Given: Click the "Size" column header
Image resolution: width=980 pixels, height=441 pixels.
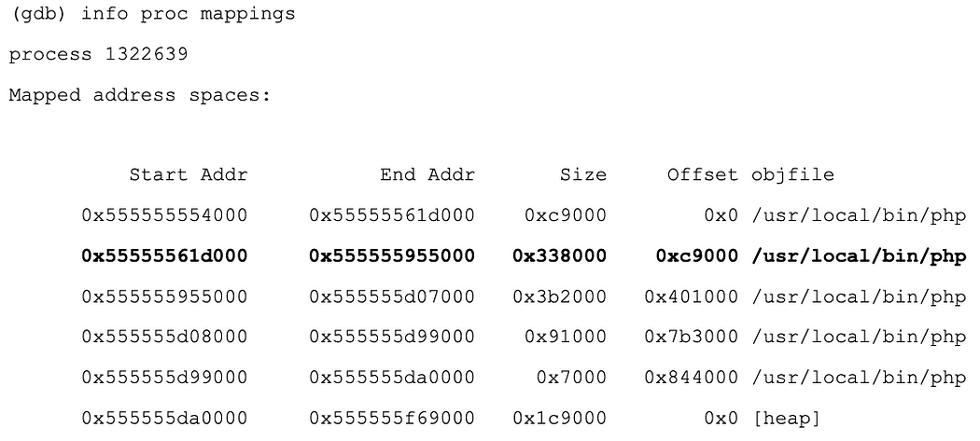Looking at the screenshot, I should tap(582, 175).
